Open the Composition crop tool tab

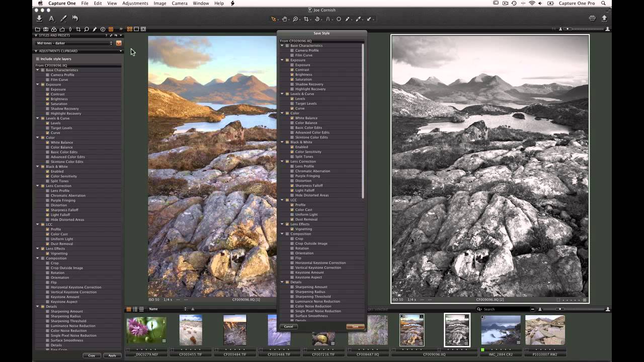[78, 29]
